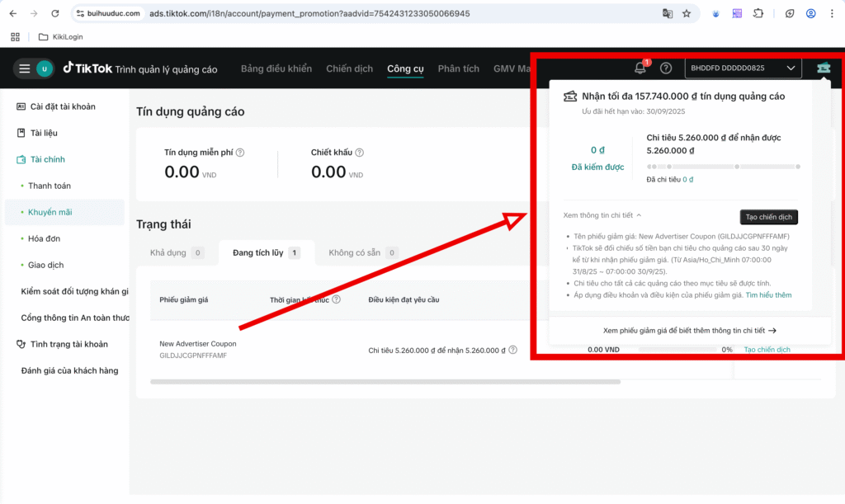The width and height of the screenshot is (845, 504).
Task: Open the Tìm hiểu thêm link
Action: [x=768, y=295]
